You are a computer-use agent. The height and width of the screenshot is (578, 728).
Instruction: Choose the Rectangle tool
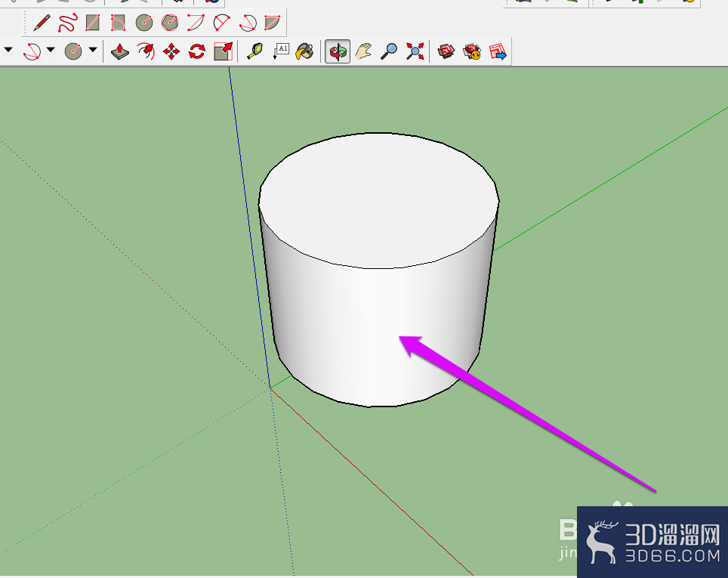point(93,23)
